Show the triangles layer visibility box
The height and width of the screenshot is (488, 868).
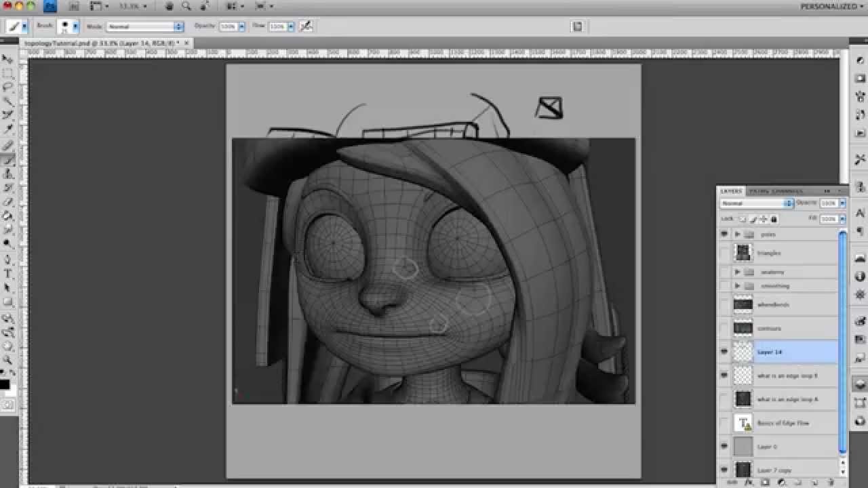(x=724, y=253)
